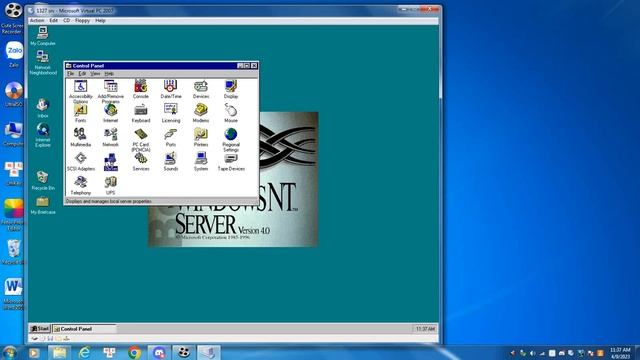This screenshot has width=640, height=360.
Task: Open Virtual PC's Action menu
Action: (37, 20)
